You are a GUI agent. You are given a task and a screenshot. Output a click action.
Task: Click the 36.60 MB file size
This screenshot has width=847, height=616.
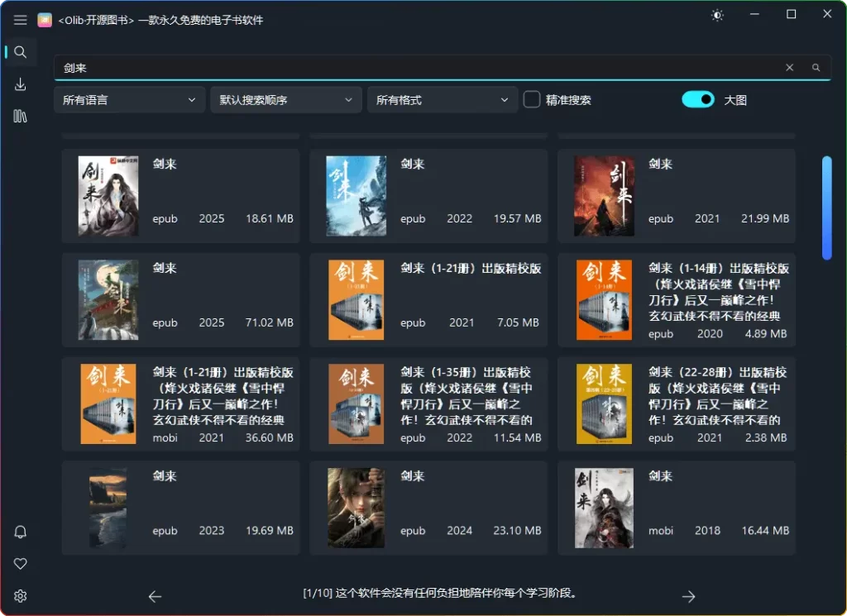(x=269, y=438)
